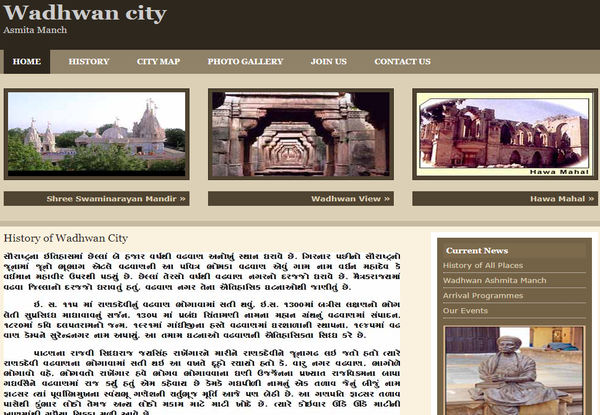This screenshot has width=600, height=415.
Task: Open History of All Places link
Action: pyautogui.click(x=483, y=265)
